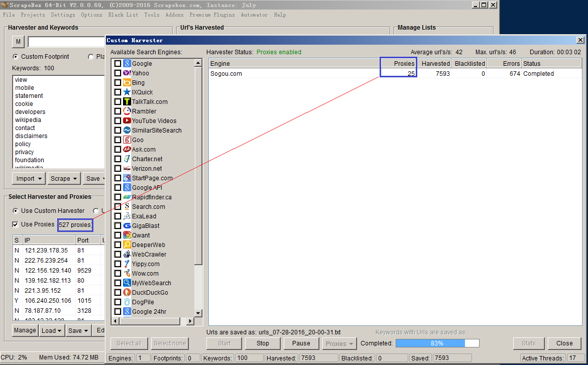Screen dimensions: 588x365
Task: Click the Google search engine icon
Action: pyautogui.click(x=127, y=63)
